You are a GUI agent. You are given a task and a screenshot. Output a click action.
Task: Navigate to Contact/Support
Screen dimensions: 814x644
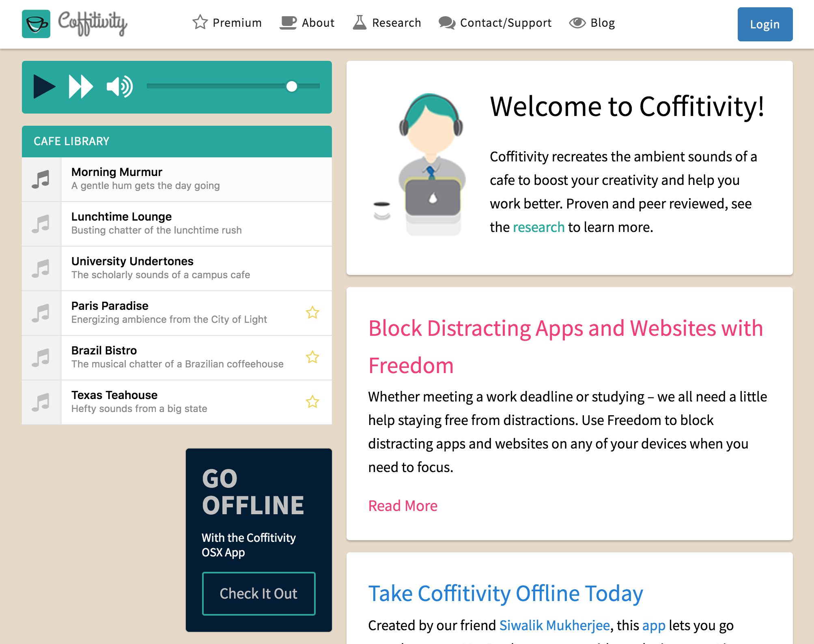coord(506,23)
